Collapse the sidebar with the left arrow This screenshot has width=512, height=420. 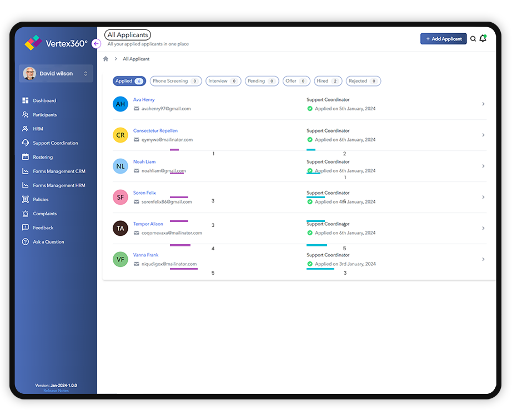coord(96,43)
